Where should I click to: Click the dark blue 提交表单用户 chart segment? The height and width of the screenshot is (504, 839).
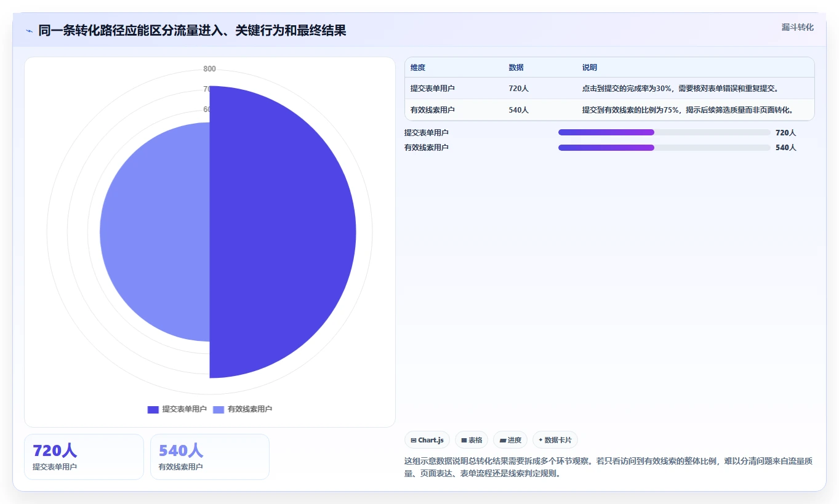coord(283,232)
